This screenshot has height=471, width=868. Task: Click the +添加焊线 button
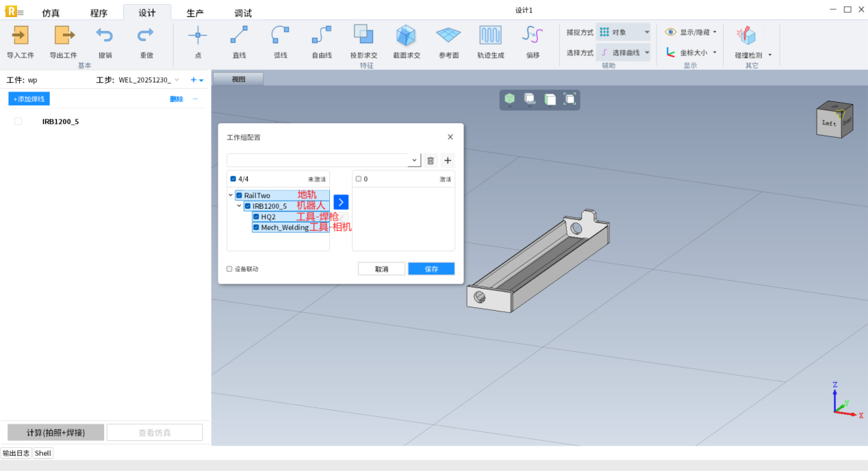29,99
